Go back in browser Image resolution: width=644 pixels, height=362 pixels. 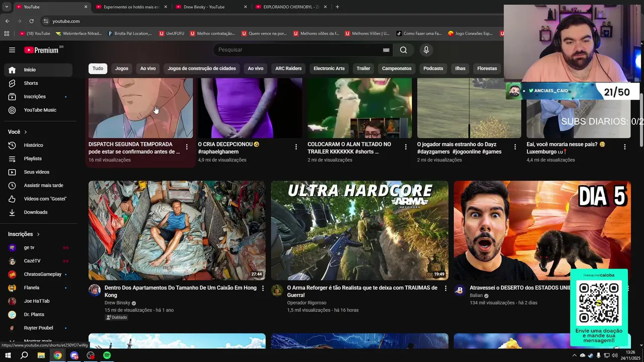[7, 21]
